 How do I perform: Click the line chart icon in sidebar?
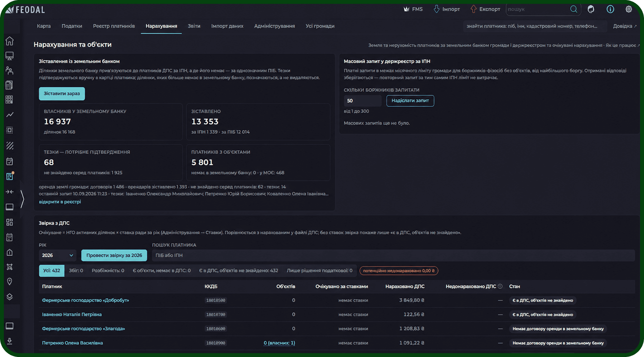[x=10, y=115]
